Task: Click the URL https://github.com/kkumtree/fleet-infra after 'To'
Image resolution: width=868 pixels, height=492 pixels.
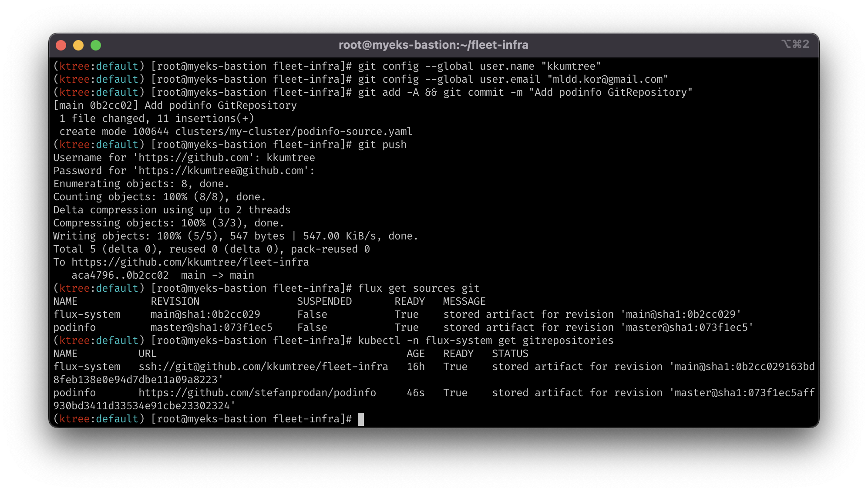Action: pyautogui.click(x=190, y=262)
